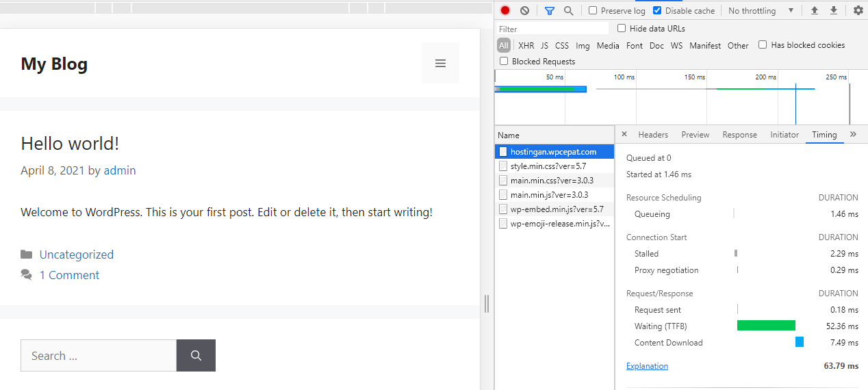Expand more tabs chevron after Timing

coord(853,135)
